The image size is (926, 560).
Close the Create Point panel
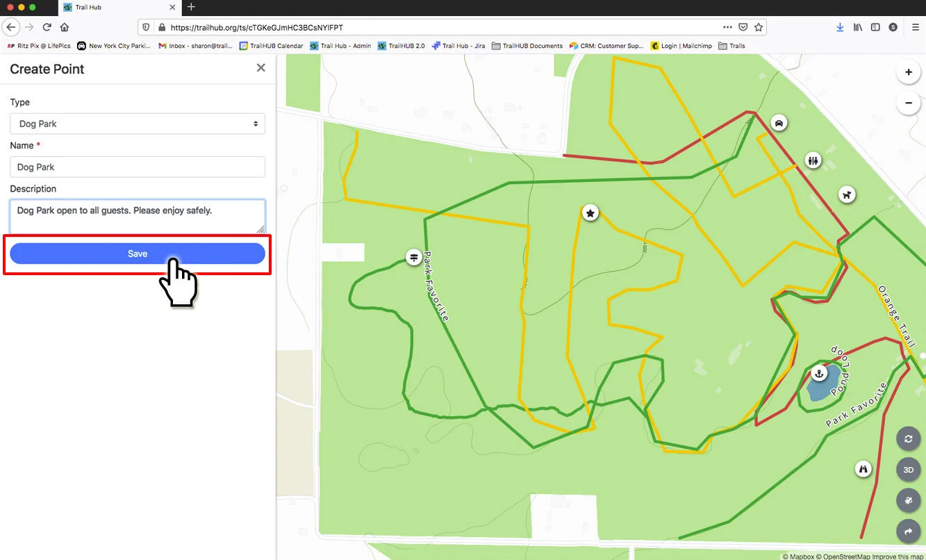point(261,68)
